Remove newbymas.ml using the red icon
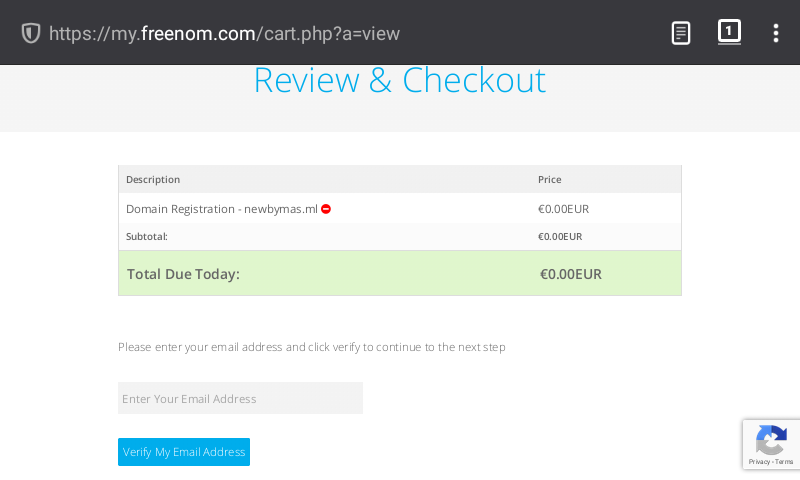The image size is (800, 480). (326, 209)
